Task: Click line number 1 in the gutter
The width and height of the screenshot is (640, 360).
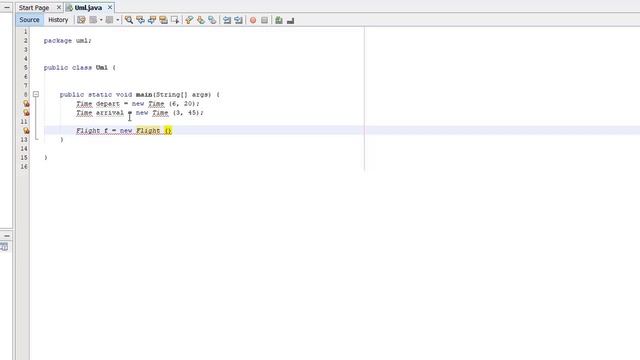Action: pyautogui.click(x=26, y=32)
